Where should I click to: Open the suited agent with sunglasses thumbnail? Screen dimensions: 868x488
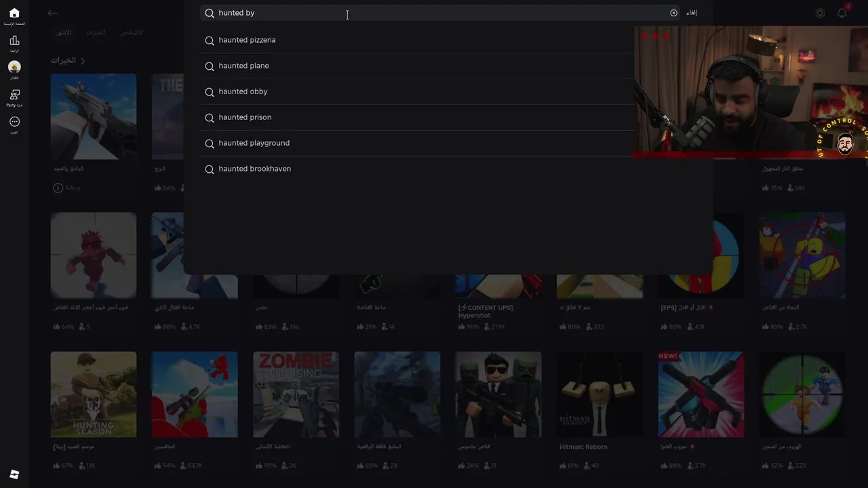pos(498,394)
